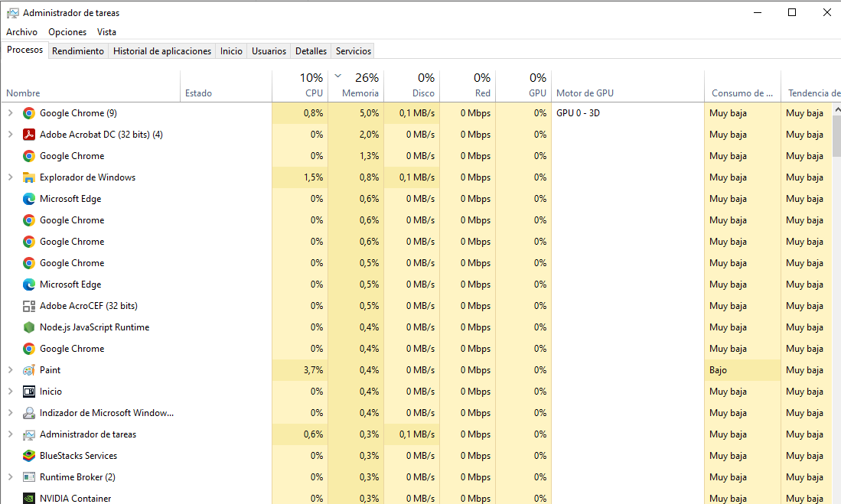Screen dimensions: 841x504
Task: Click the Microsoft Edge icon with 0,5% memory
Action: [29, 285]
